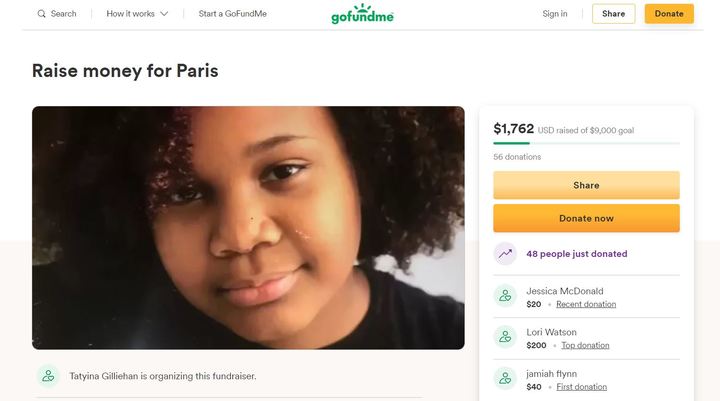Click Jessica McDonald's donor avatar icon

click(x=505, y=297)
